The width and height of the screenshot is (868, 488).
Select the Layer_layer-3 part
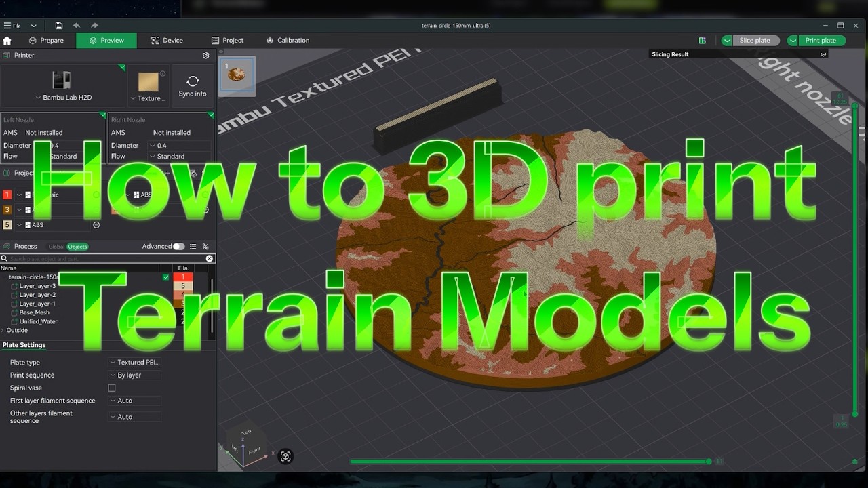(37, 286)
